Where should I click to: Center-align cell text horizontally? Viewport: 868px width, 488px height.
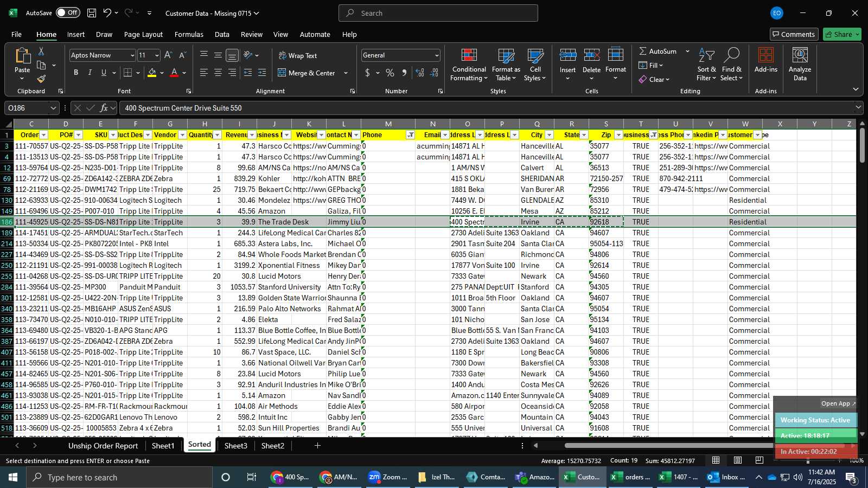[218, 73]
